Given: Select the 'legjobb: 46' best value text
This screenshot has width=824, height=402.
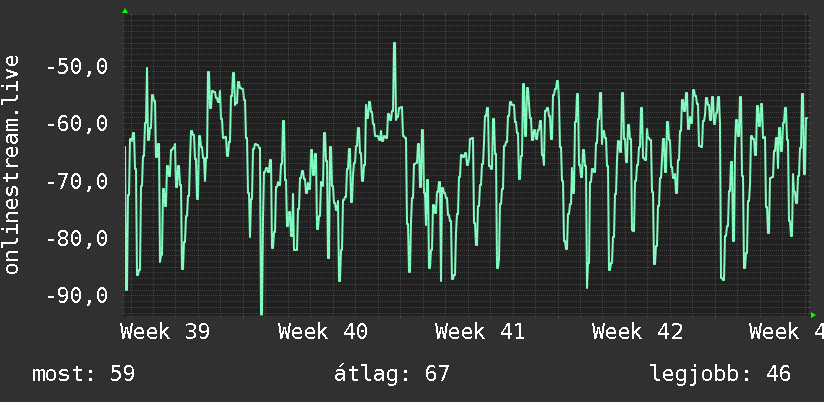Looking at the screenshot, I should coord(720,375).
